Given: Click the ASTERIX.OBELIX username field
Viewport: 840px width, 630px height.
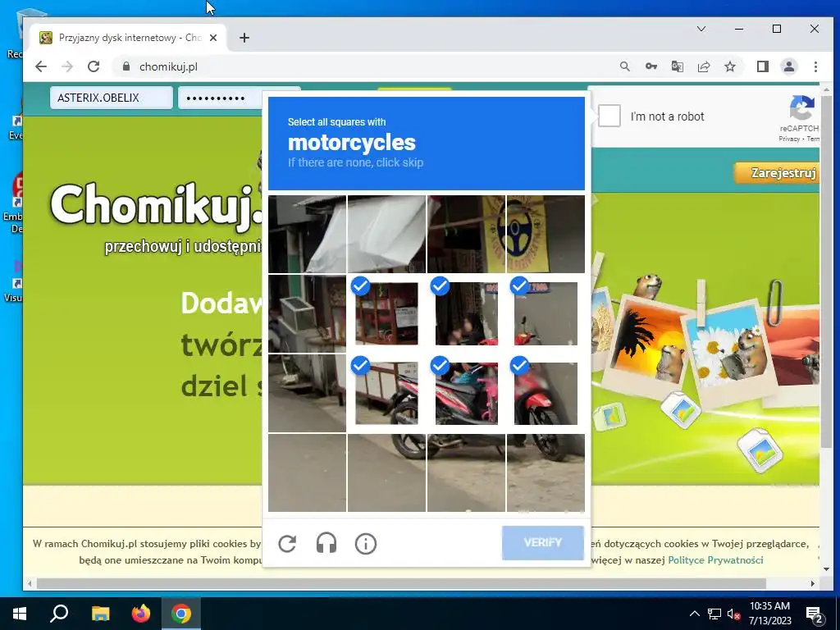Looking at the screenshot, I should [112, 98].
